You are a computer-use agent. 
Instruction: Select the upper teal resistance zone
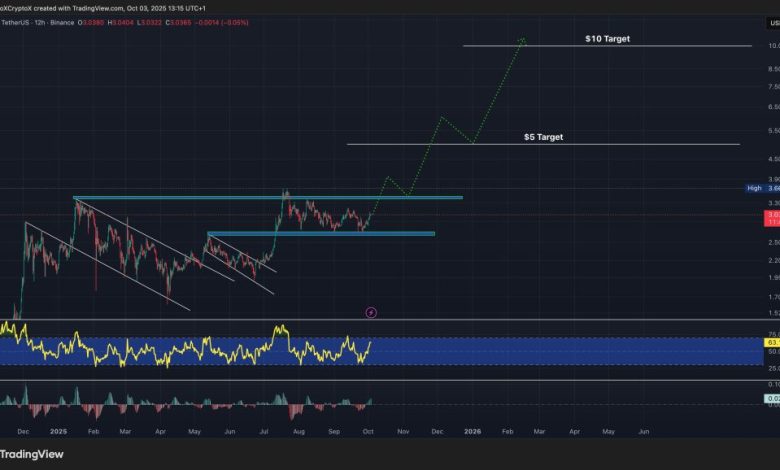point(267,197)
